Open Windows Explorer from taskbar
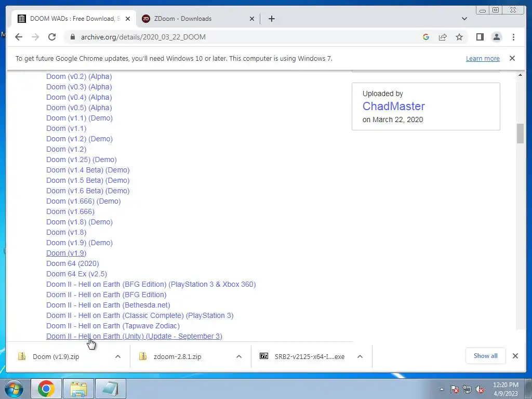532x399 pixels. tap(78, 389)
